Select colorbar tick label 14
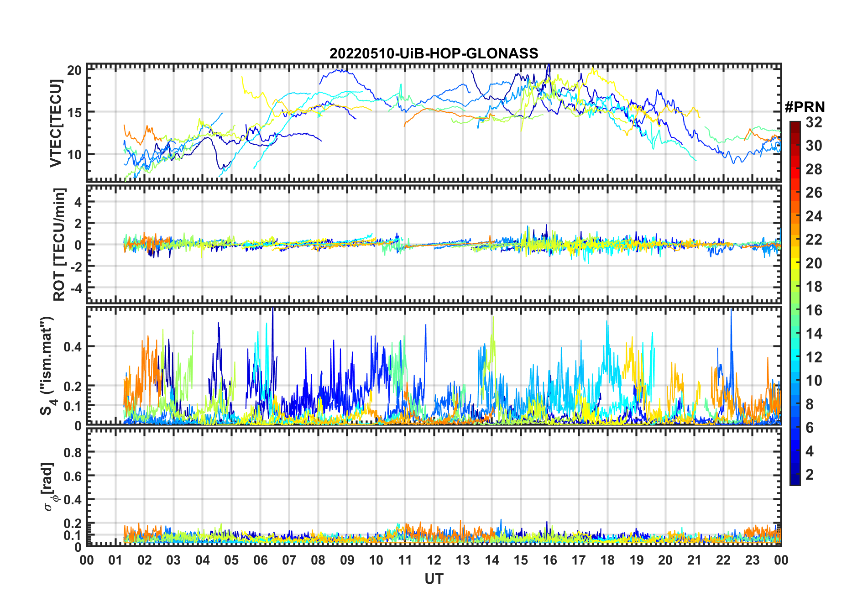 (x=814, y=334)
